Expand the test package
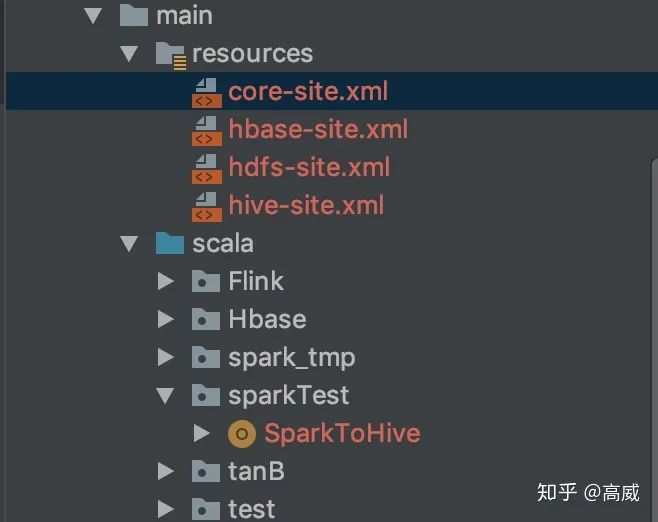 pyautogui.click(x=166, y=509)
